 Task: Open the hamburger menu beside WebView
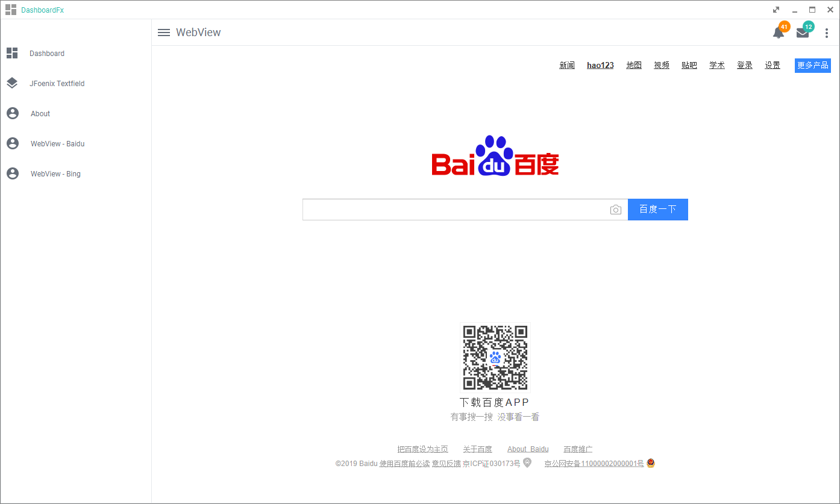tap(164, 33)
